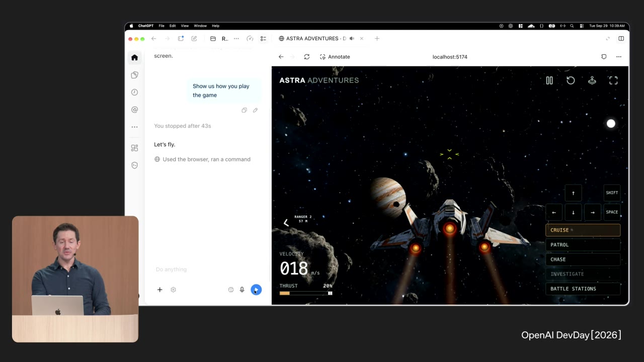Image resolution: width=644 pixels, height=362 pixels.
Task: Open the folder project icon in title bar
Action: 213,39
